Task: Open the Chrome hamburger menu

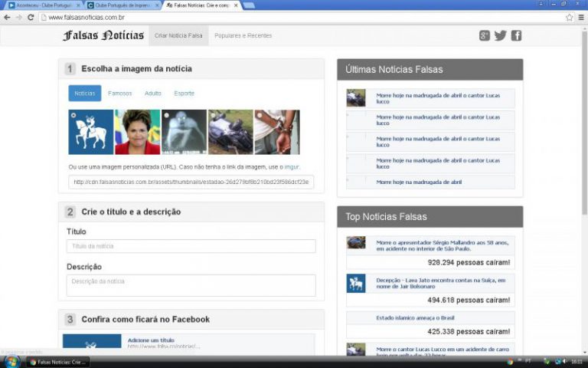Action: 581,18
